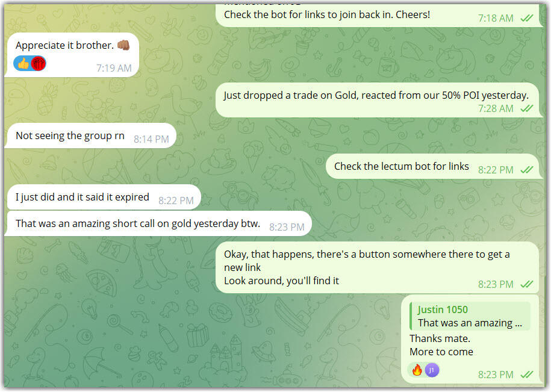Click double checkmarks on 8:23 PM reply
Viewport: 551px width, 392px height.
[527, 375]
